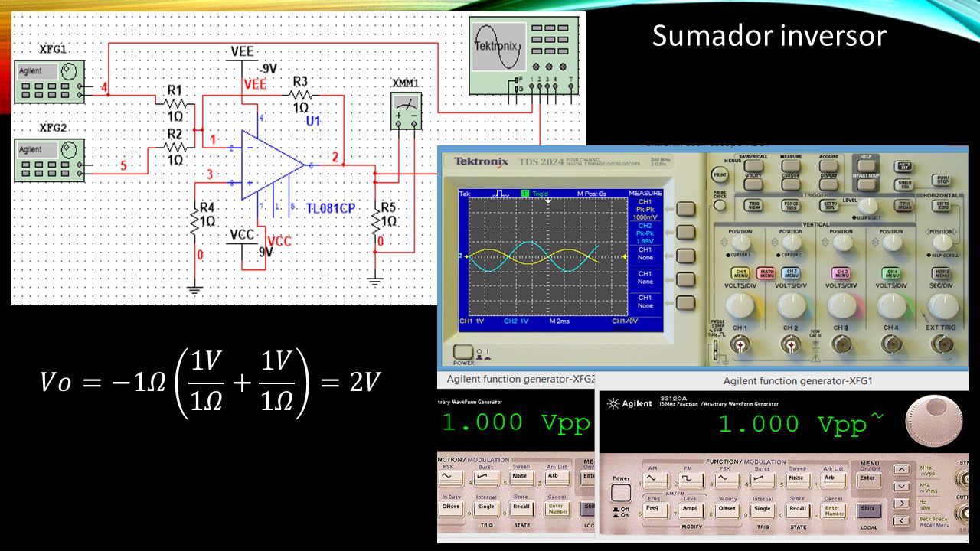
Task: Select the XMM1 multimeter in the circuit
Action: click(x=406, y=109)
